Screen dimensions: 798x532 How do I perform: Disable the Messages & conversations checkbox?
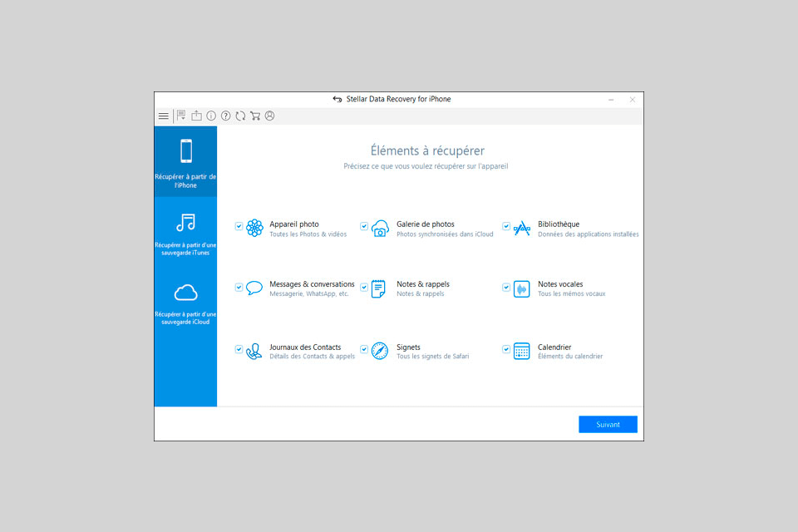(x=239, y=288)
